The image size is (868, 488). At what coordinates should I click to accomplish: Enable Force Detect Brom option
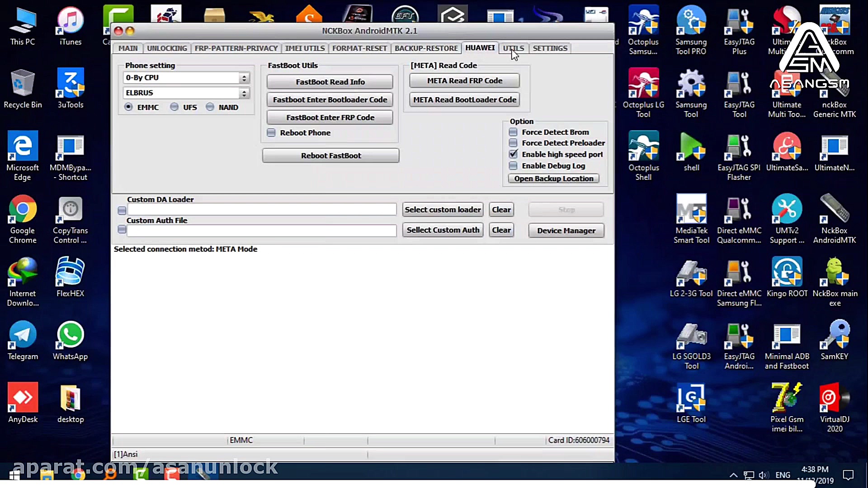pos(513,132)
